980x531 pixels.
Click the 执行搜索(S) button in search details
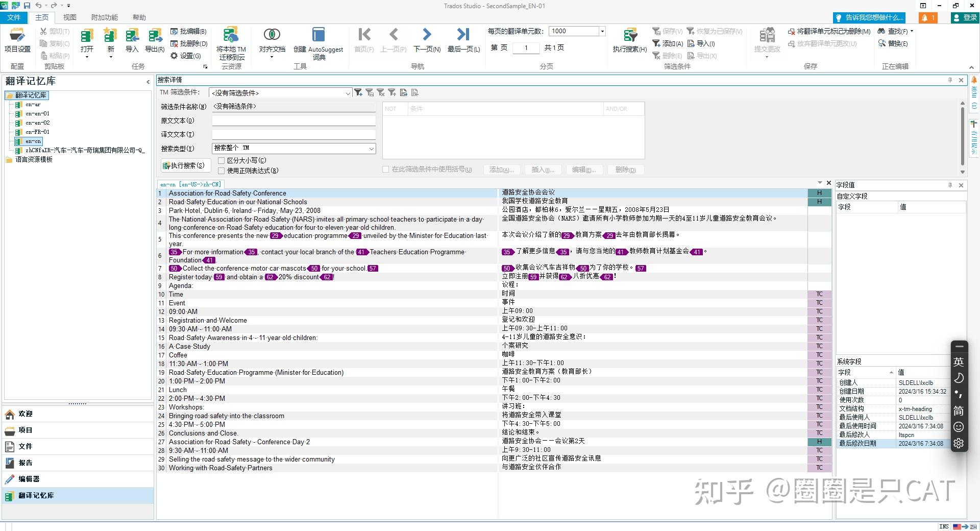point(184,165)
